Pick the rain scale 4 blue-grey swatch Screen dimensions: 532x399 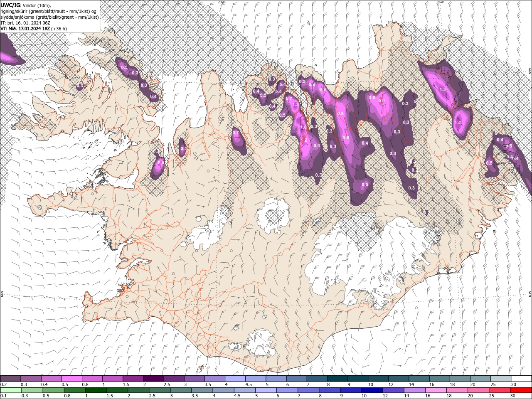point(223,390)
